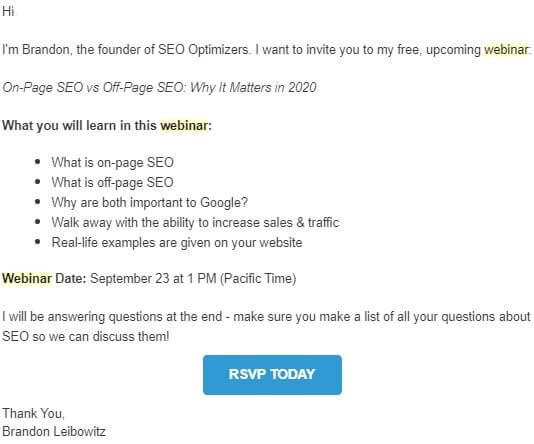Click the September 23 at 1 PM date text
534x444 pixels.
coord(153,279)
